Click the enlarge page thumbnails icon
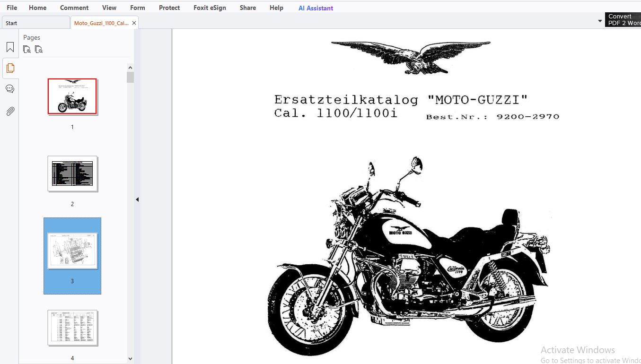The height and width of the screenshot is (364, 641). [x=27, y=49]
